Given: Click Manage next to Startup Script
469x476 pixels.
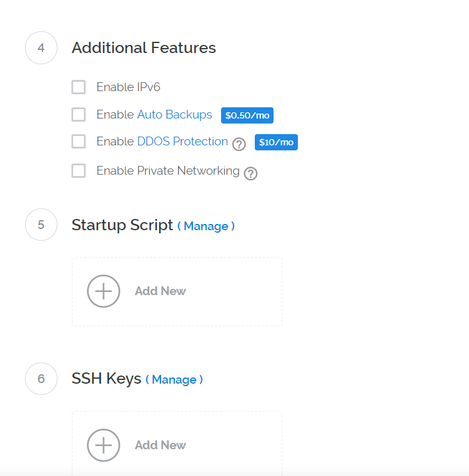Looking at the screenshot, I should click(206, 226).
